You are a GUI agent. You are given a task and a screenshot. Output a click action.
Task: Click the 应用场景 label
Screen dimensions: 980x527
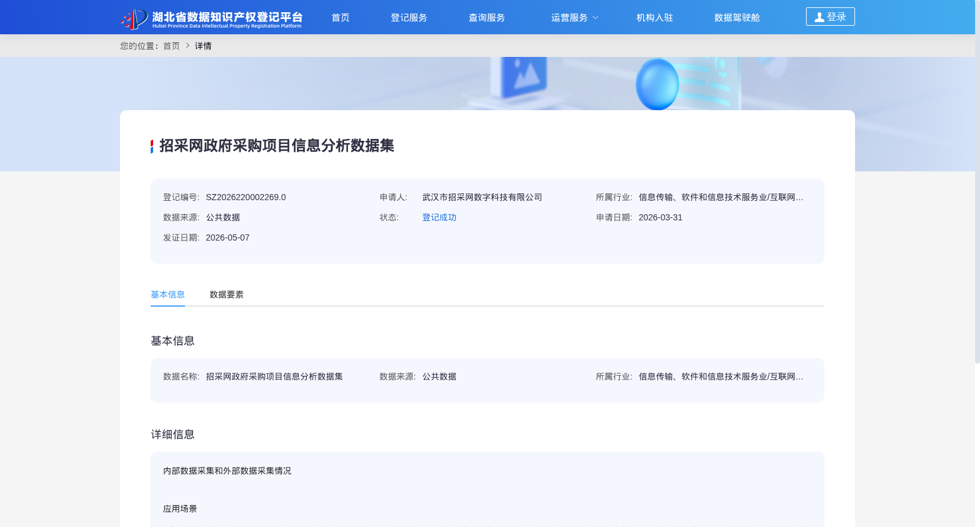[x=180, y=509]
